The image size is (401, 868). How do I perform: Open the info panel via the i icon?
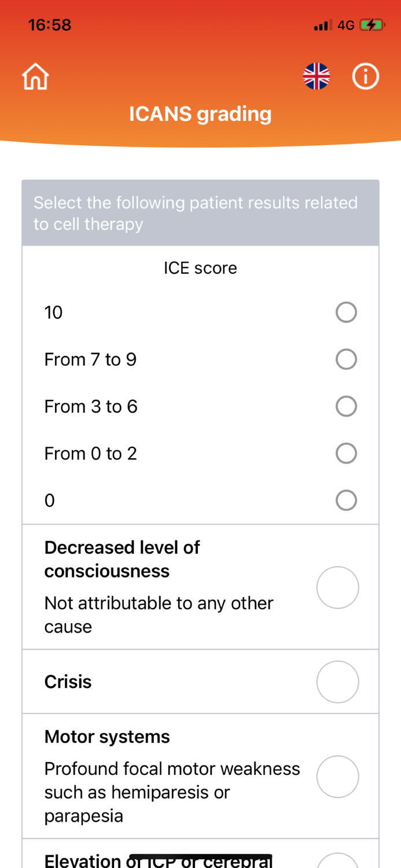click(365, 75)
